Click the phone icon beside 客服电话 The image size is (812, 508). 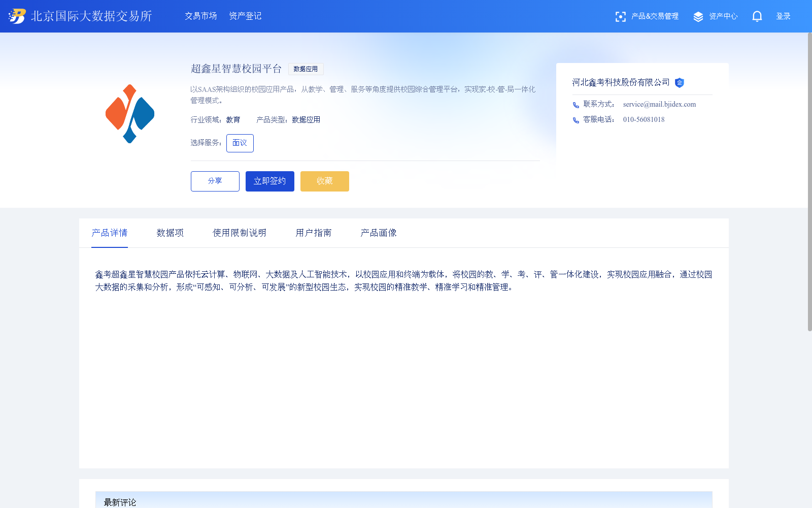pos(576,120)
